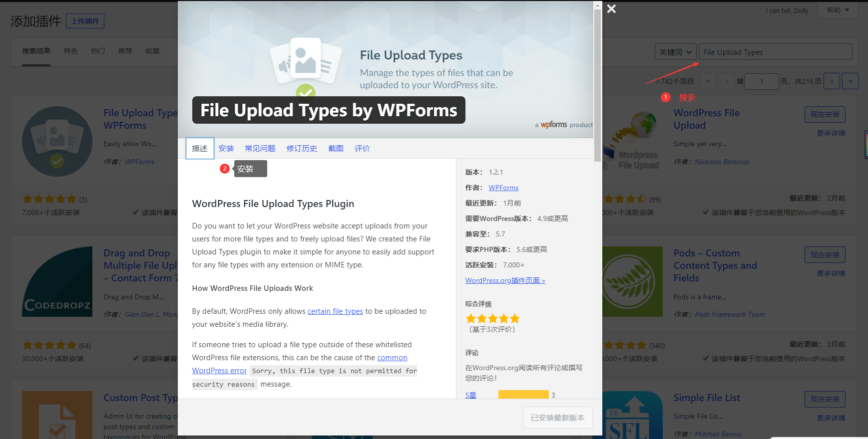This screenshot has width=868, height=439.
Task: Click 现在安装 for WordPress File Upload
Action: point(825,114)
